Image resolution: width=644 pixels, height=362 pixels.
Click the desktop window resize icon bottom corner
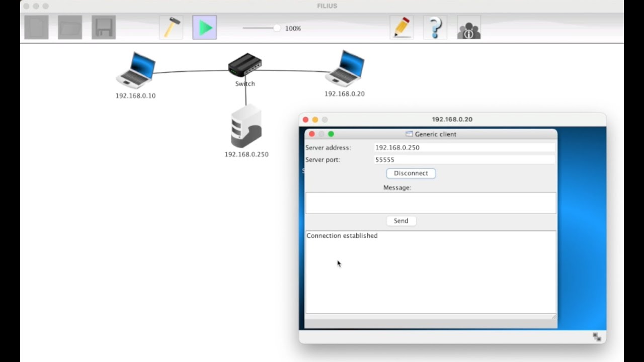(597, 337)
